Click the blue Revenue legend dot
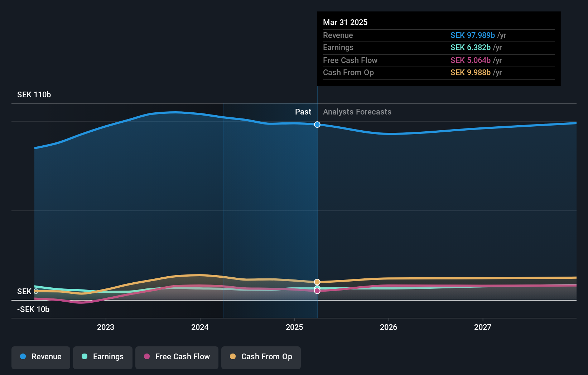The height and width of the screenshot is (375, 588). (23, 356)
